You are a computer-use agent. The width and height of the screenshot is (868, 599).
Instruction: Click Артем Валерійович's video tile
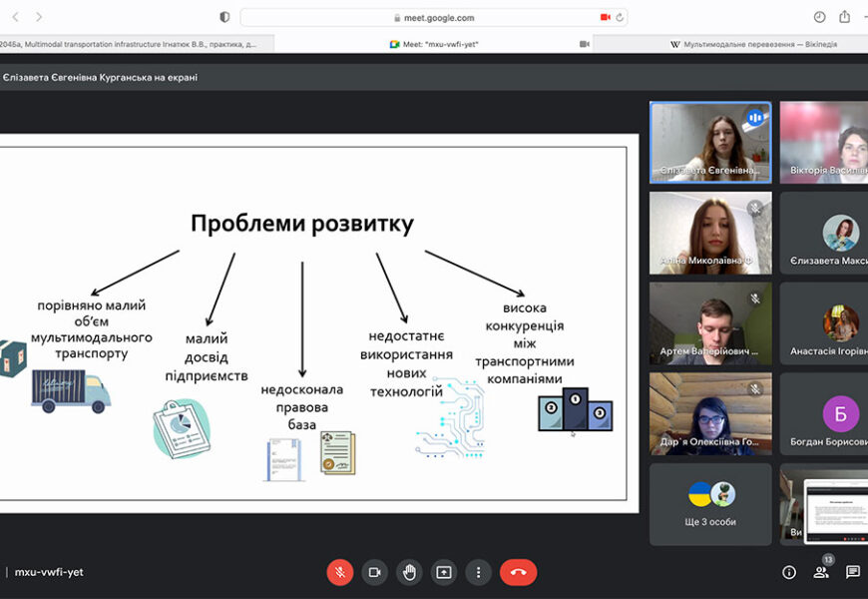(x=710, y=322)
